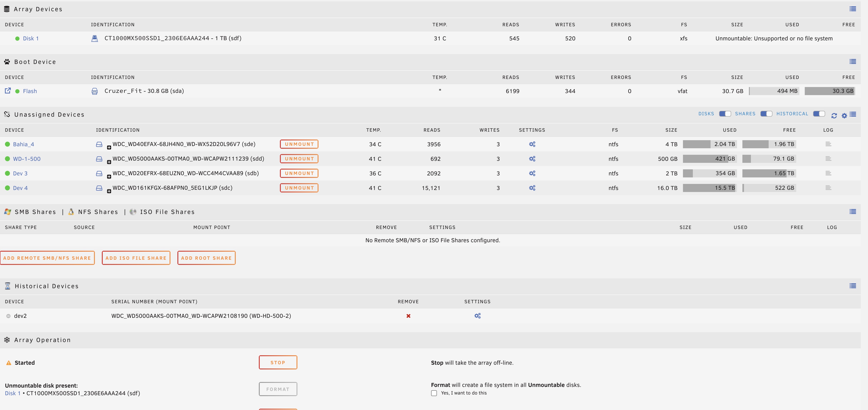Remove historical device dev2 with red X
The height and width of the screenshot is (410, 868).
tap(408, 316)
